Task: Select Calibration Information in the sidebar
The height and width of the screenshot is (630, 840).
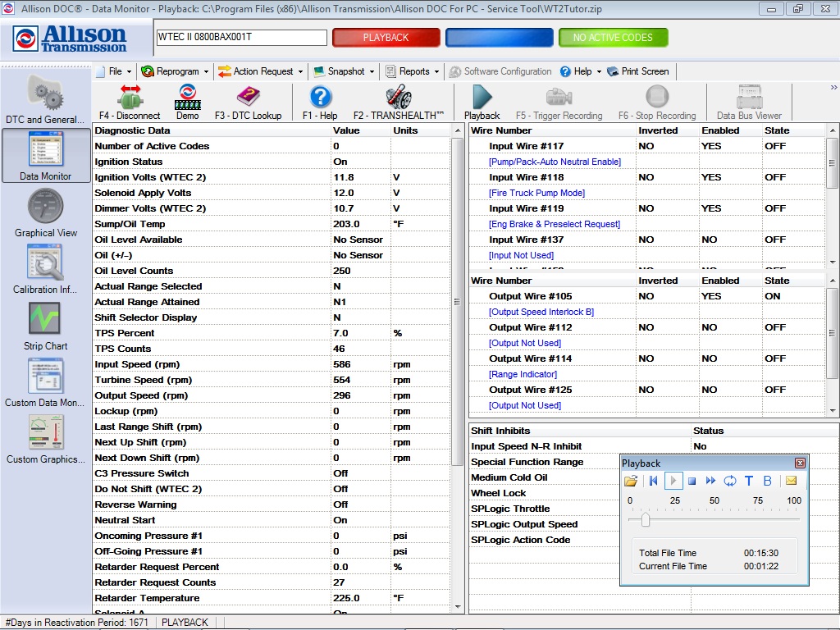Action: point(45,267)
